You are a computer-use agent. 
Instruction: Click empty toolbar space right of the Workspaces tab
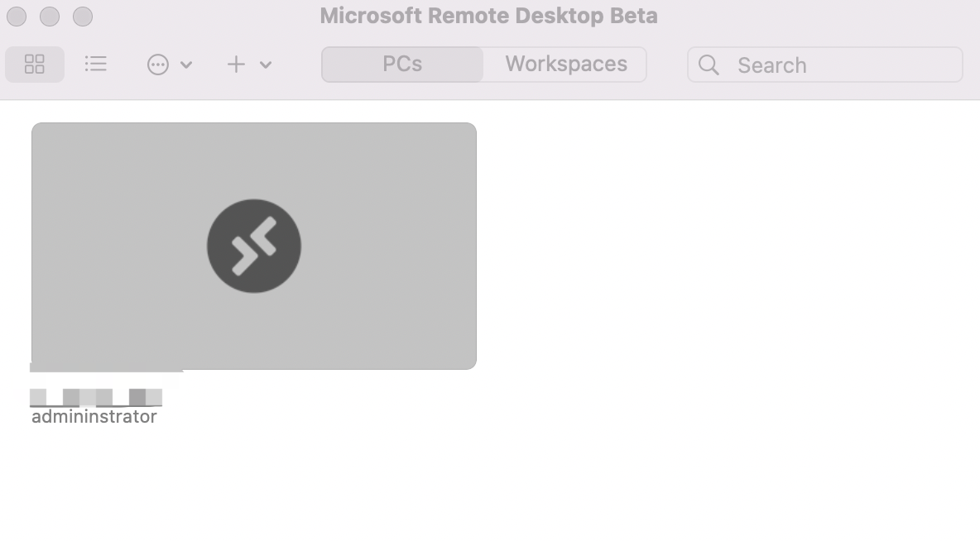click(666, 65)
